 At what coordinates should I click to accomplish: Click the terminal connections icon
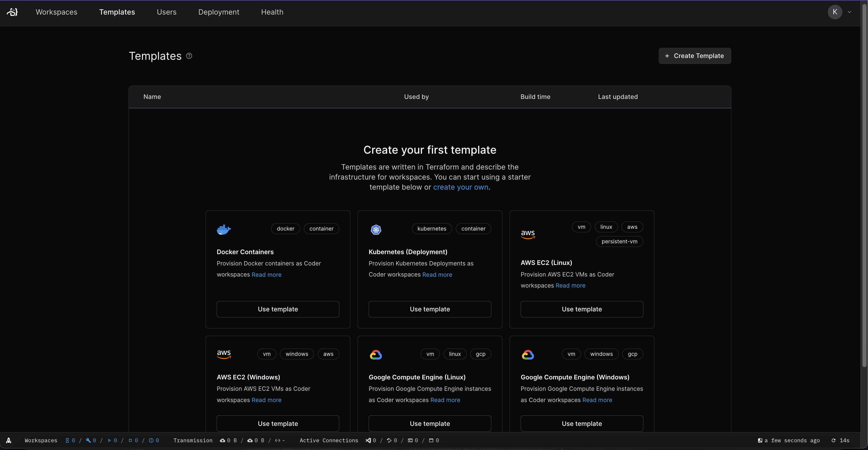click(x=410, y=440)
